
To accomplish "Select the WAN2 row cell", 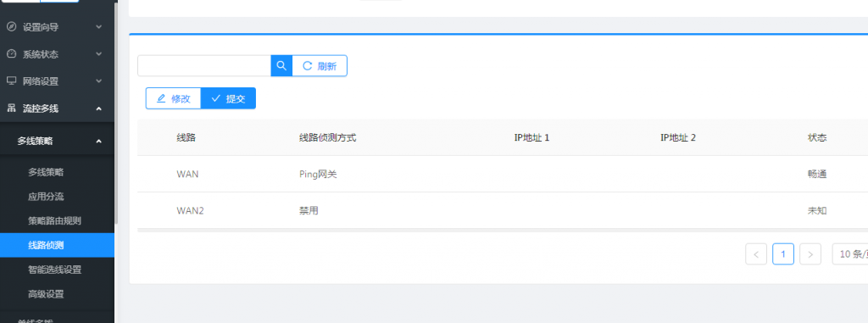I will pos(191,210).
